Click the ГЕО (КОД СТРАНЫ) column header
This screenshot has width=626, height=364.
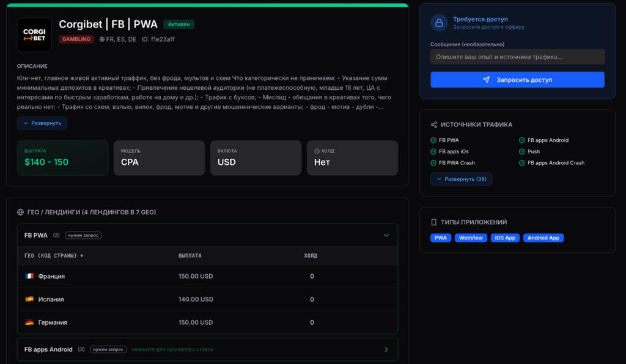[54, 255]
